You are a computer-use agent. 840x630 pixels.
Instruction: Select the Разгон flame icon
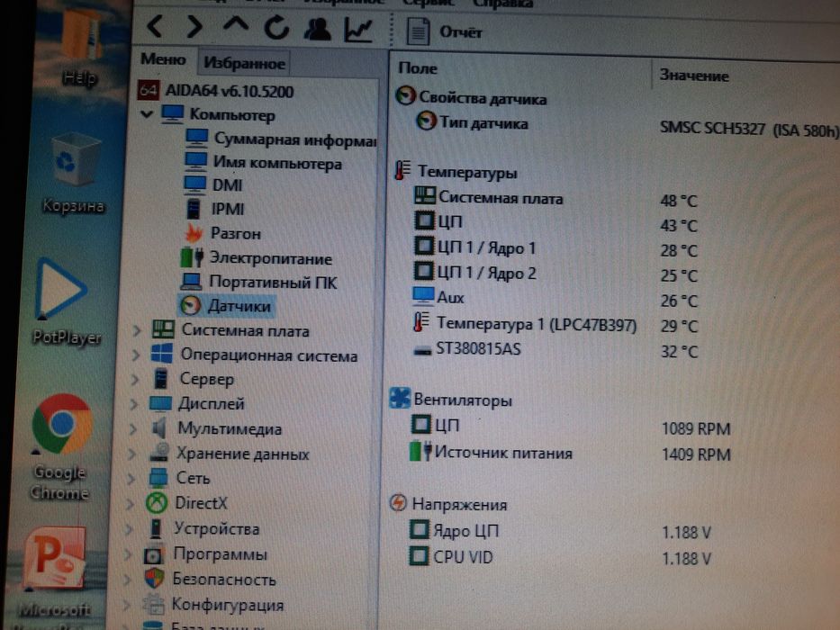(194, 232)
